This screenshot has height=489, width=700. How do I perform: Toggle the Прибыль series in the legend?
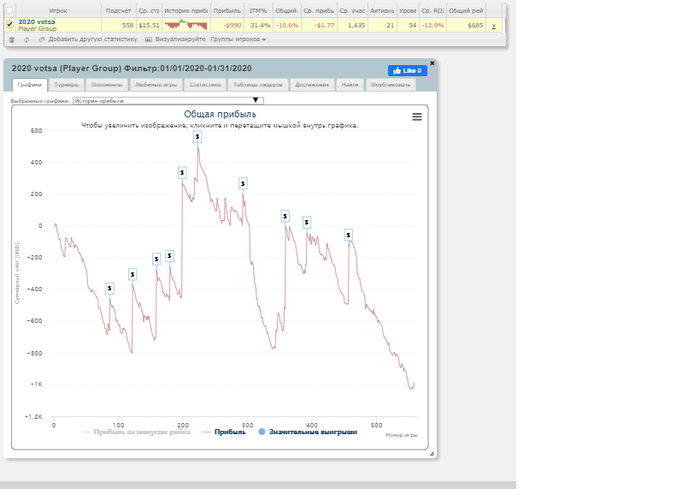224,432
